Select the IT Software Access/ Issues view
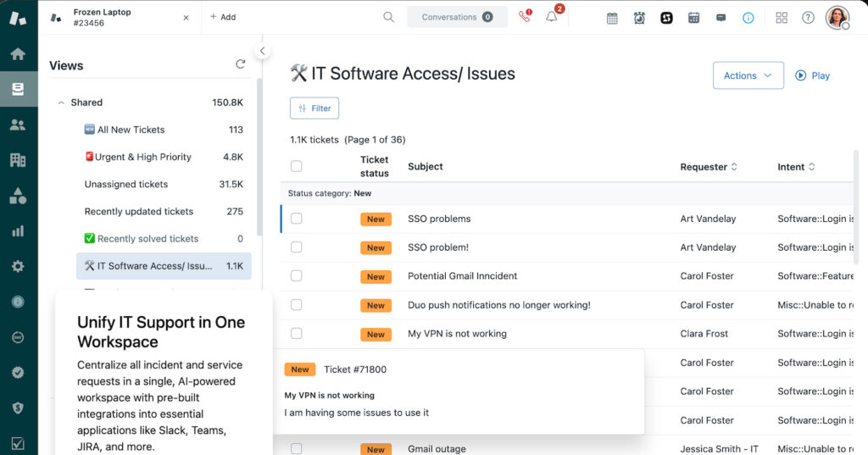868x455 pixels. pyautogui.click(x=164, y=266)
